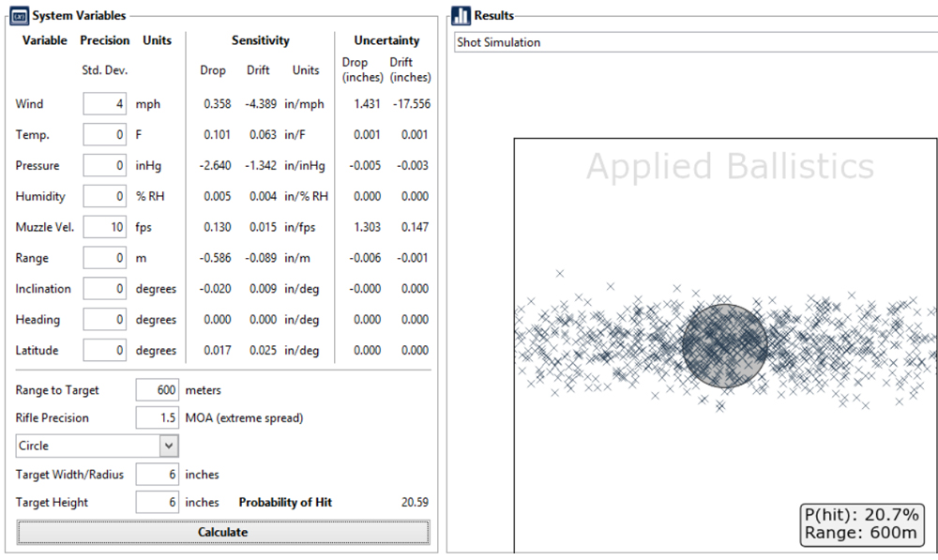Click the Results panel title
The height and width of the screenshot is (560, 938).
494,16
